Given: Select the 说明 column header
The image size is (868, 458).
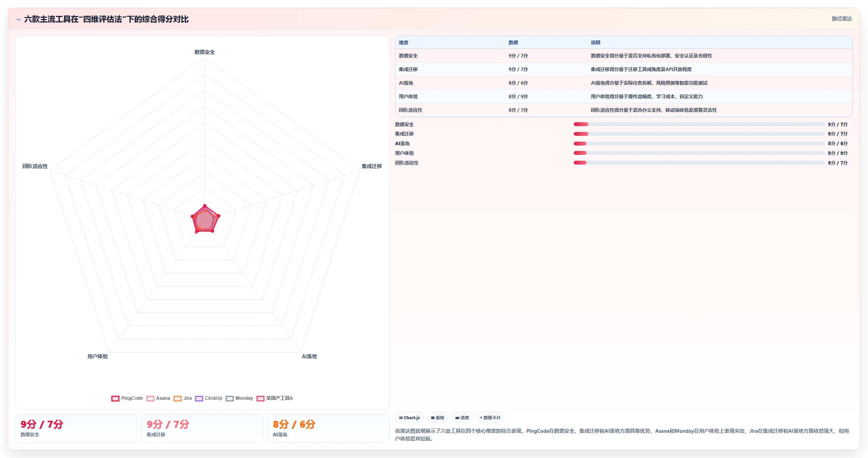Looking at the screenshot, I should 595,43.
